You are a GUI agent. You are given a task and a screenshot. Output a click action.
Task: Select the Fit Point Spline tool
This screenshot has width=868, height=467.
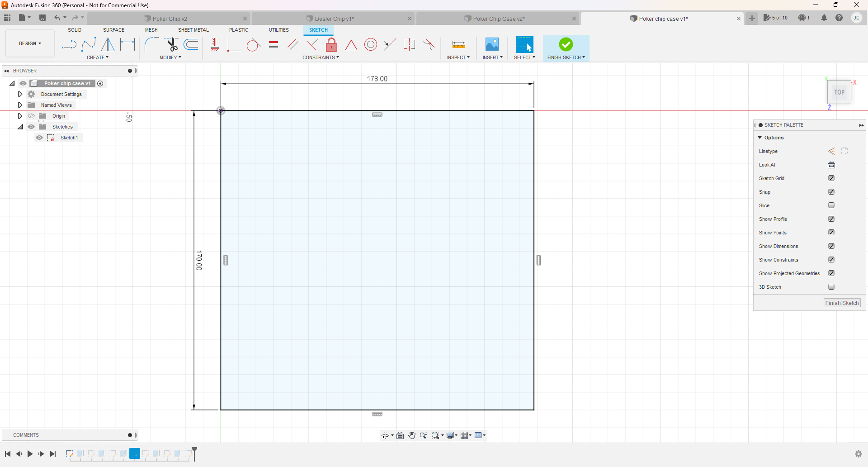[x=89, y=44]
